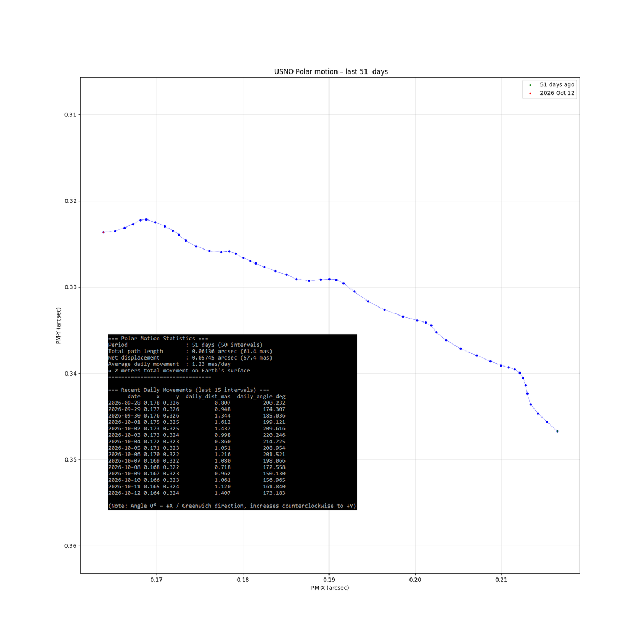The height and width of the screenshot is (644, 644).
Task: Click the 'Period : 51 days (50 intervals)' line
Action: (x=186, y=345)
